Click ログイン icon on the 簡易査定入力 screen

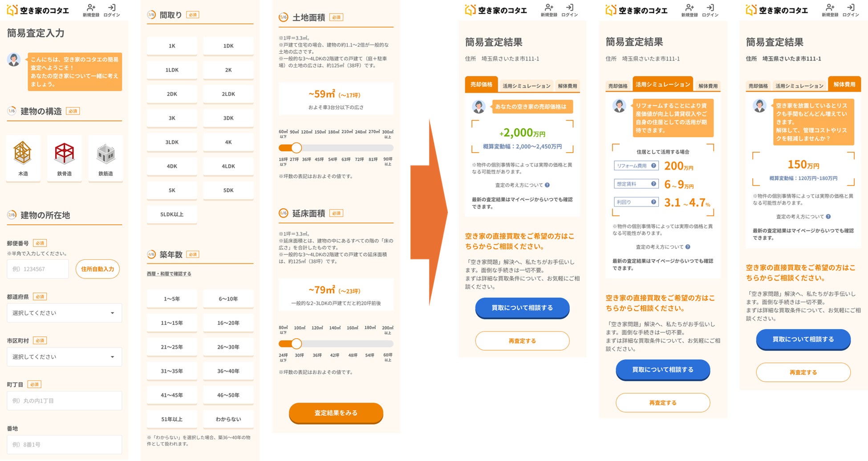tap(112, 10)
